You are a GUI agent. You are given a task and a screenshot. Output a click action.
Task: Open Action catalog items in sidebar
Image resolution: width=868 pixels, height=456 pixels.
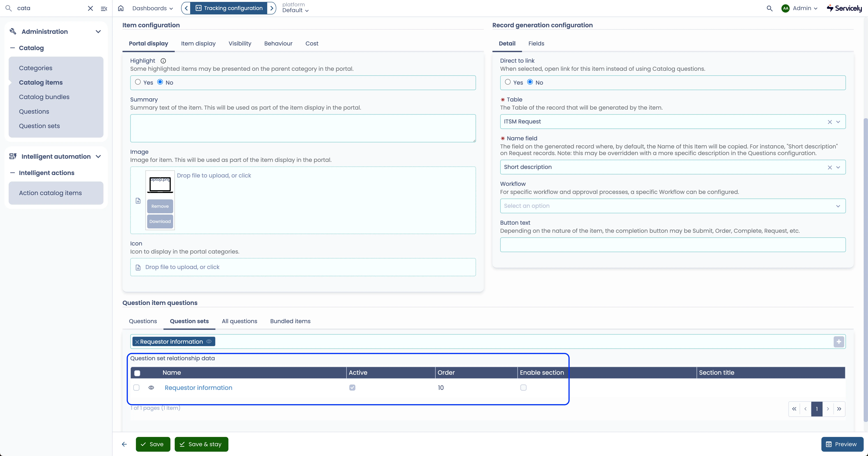(x=50, y=193)
